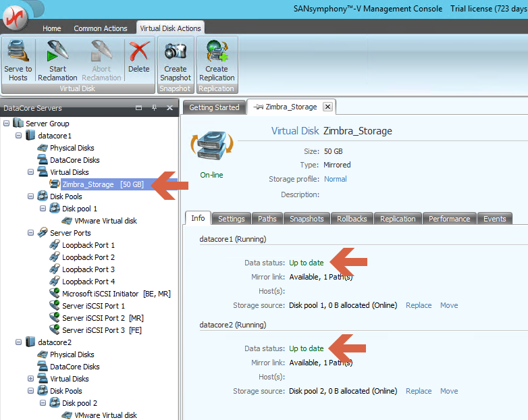Click the Zimbra_Storage tree item icon
Screen dimensions: 528x420
coord(55,184)
